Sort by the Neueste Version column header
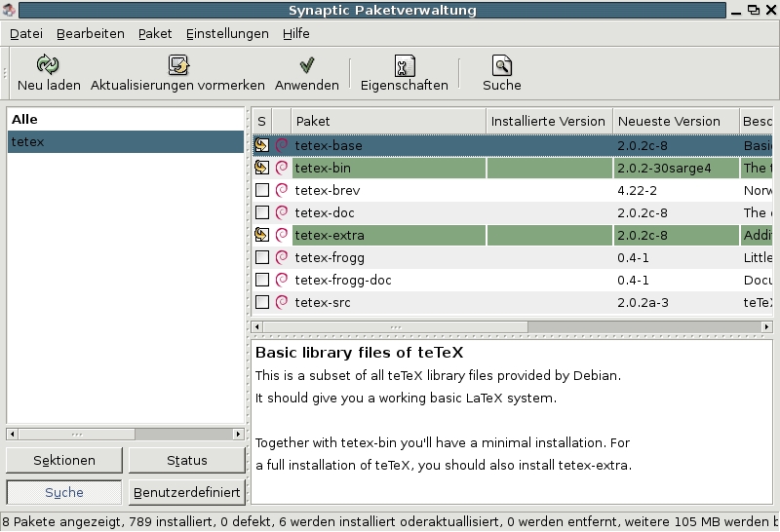This screenshot has height=532, width=780. (x=674, y=121)
